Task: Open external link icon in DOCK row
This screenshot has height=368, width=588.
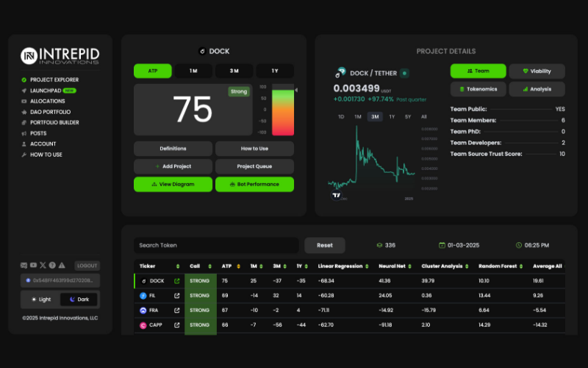Action: [x=176, y=281]
